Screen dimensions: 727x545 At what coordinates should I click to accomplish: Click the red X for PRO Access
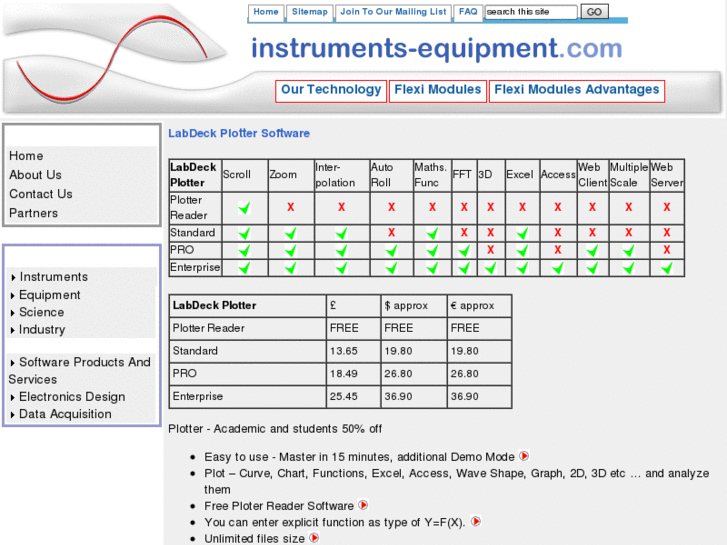click(x=558, y=250)
